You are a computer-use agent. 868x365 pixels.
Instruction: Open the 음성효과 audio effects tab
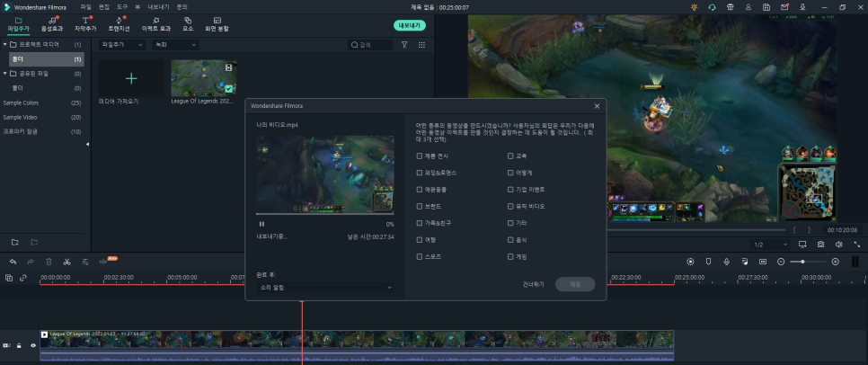click(52, 23)
